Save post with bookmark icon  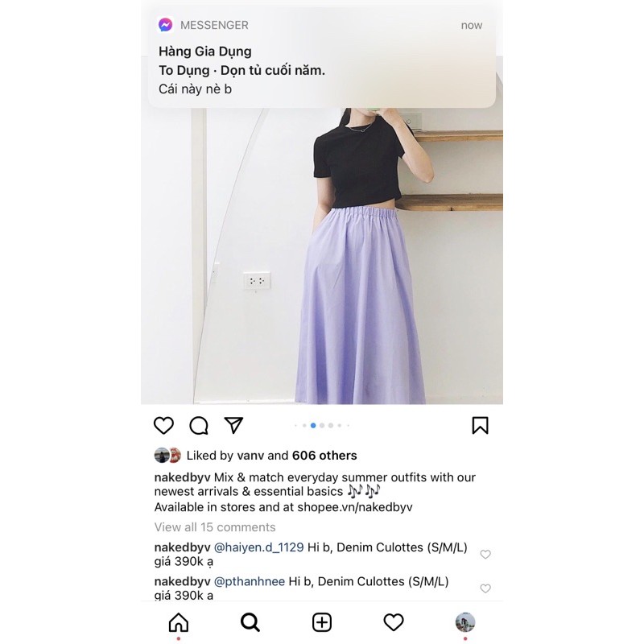[x=480, y=425]
